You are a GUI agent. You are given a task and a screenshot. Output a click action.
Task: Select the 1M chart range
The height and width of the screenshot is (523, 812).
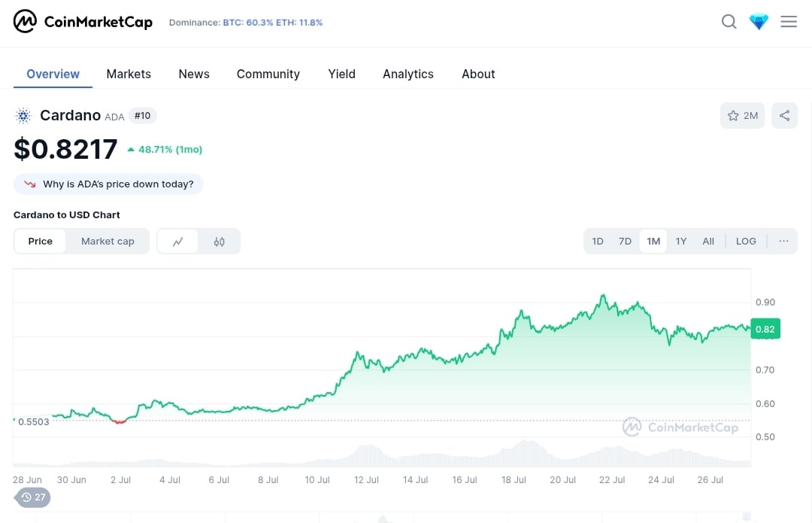coord(653,241)
